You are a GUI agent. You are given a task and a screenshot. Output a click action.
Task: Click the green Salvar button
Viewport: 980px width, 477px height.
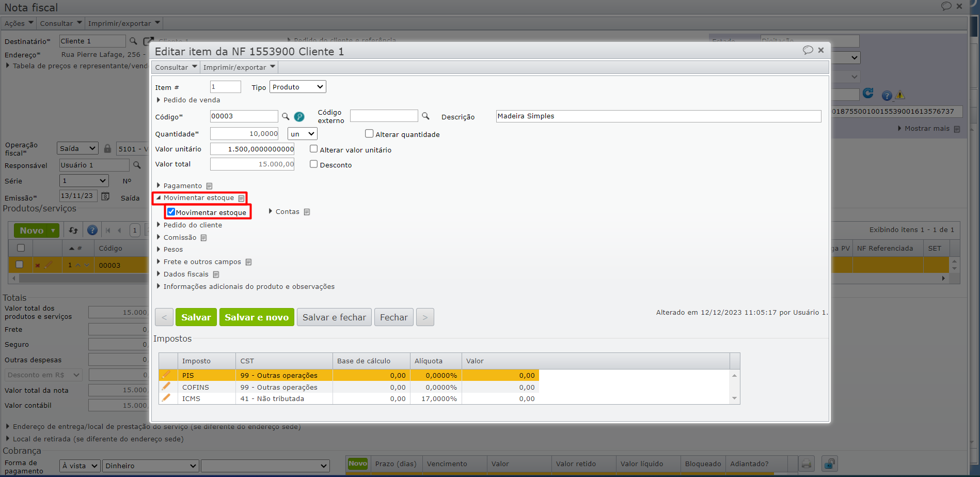196,317
